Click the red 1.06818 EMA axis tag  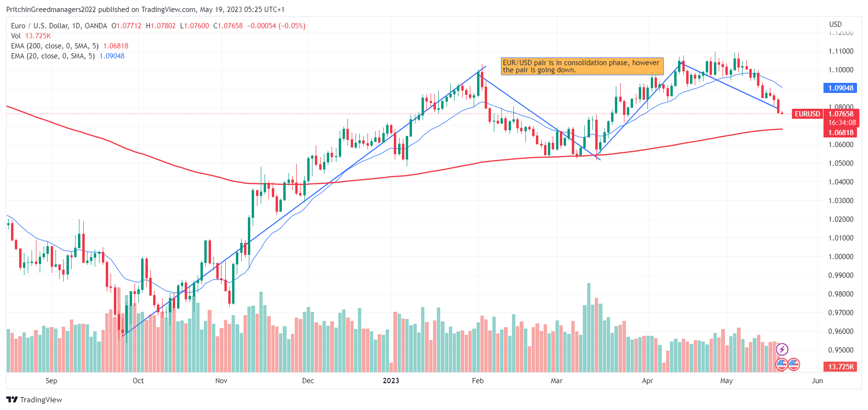point(840,133)
